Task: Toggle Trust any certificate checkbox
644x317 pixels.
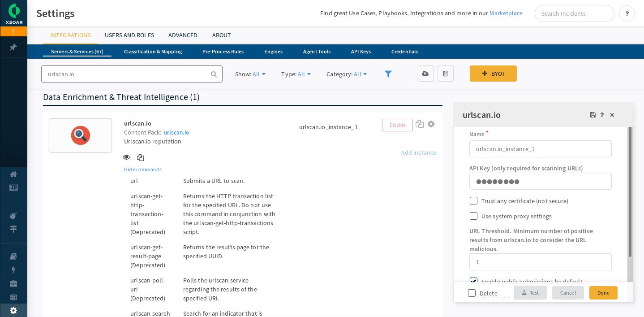Action: coord(473,201)
